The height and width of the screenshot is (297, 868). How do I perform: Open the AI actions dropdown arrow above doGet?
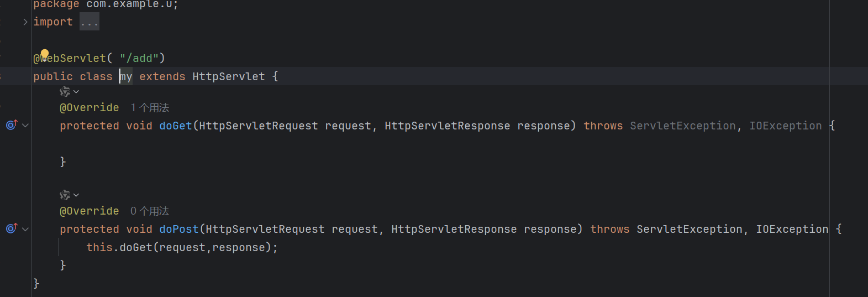click(x=76, y=92)
